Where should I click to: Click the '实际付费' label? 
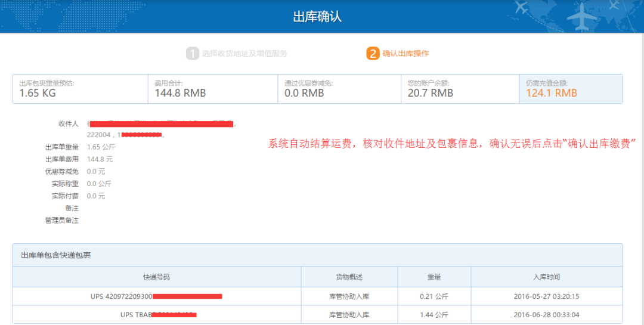tap(65, 196)
